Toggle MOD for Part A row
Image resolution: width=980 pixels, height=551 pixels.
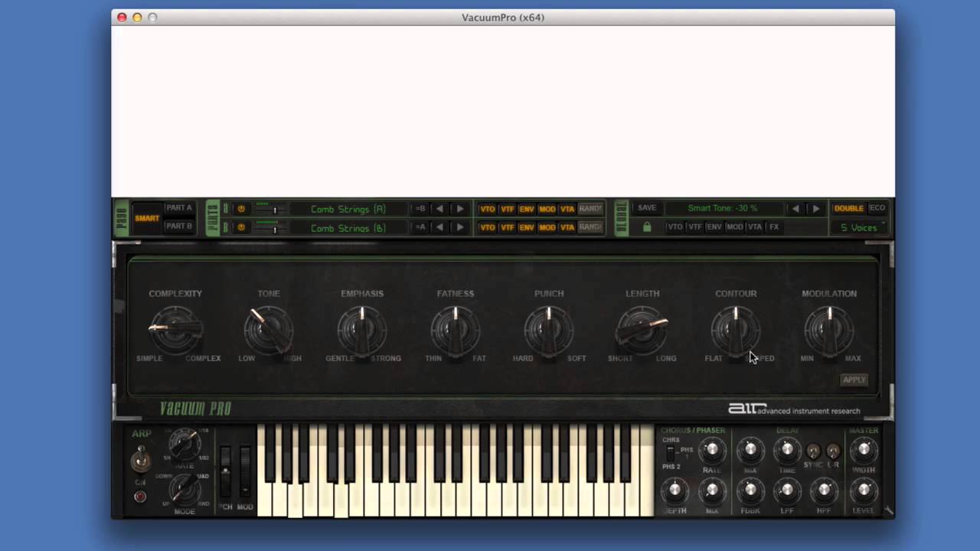[x=547, y=209]
